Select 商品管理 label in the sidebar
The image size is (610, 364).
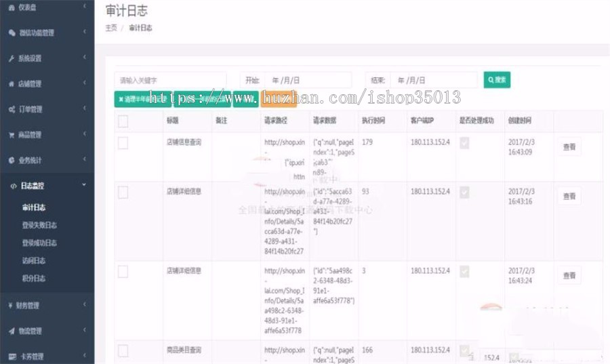click(x=30, y=135)
